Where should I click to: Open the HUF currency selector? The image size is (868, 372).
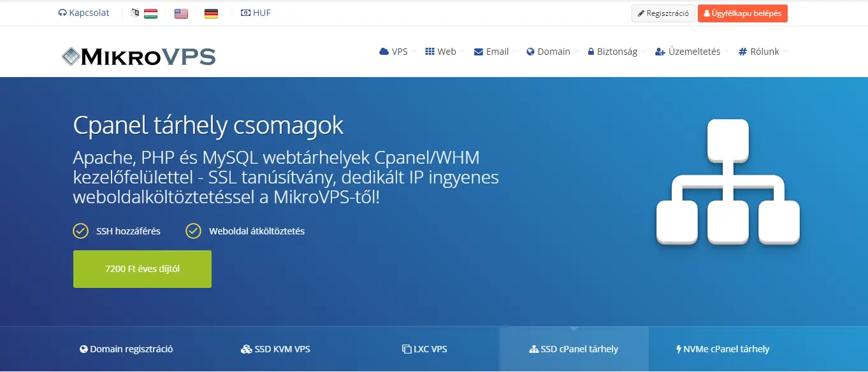click(x=256, y=13)
